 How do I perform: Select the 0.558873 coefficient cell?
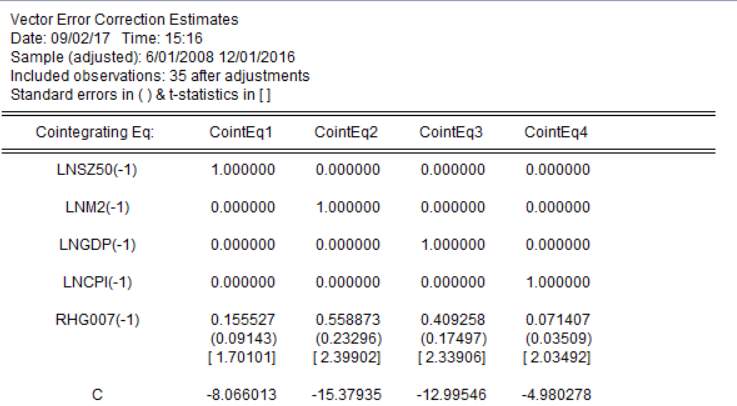(x=346, y=320)
